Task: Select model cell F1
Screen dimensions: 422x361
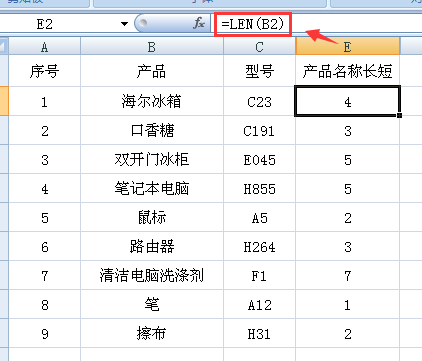Action: [x=259, y=275]
